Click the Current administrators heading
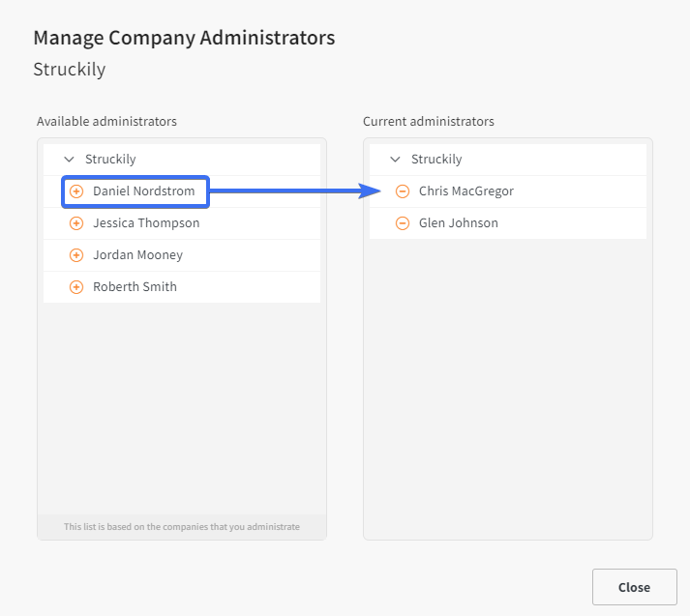This screenshot has height=616, width=690. coord(428,121)
